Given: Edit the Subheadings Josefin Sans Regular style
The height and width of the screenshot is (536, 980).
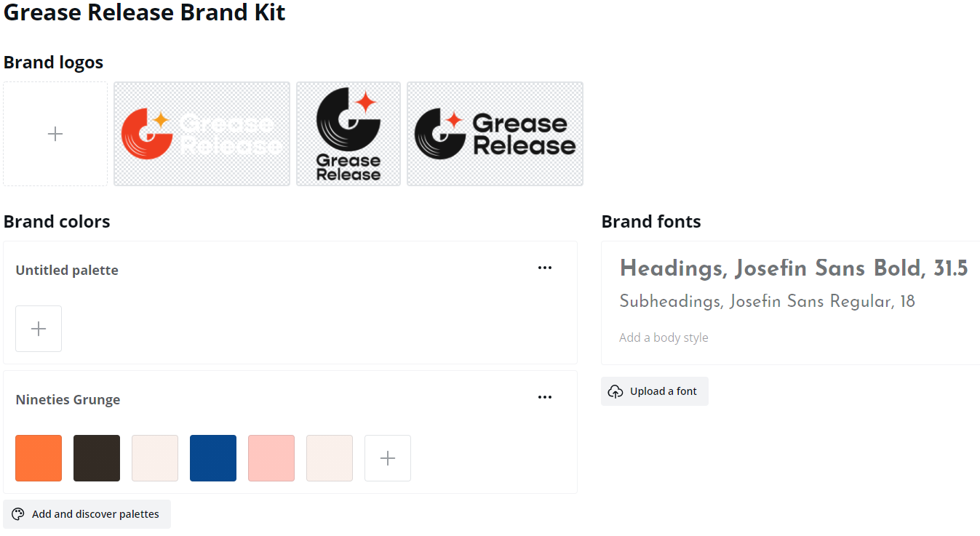Looking at the screenshot, I should (x=767, y=302).
